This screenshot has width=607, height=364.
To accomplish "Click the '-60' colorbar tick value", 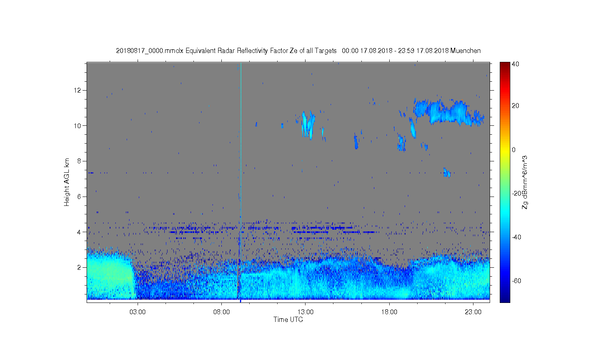I will 516,281.
